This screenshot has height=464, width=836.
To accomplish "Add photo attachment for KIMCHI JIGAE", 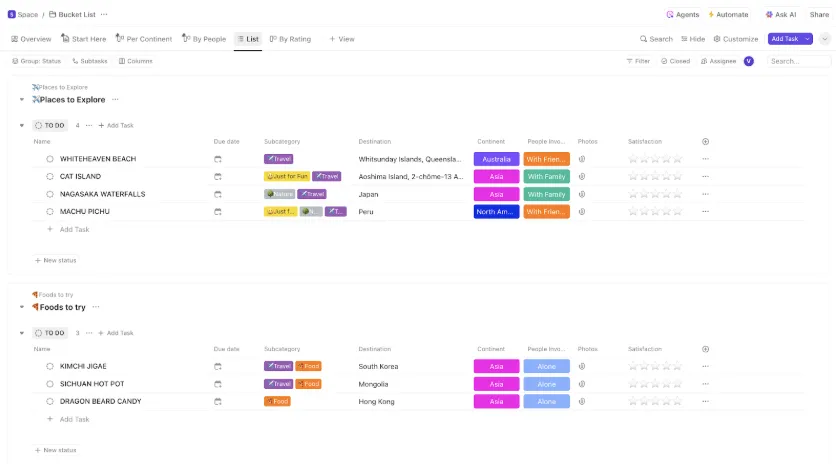I will click(582, 366).
